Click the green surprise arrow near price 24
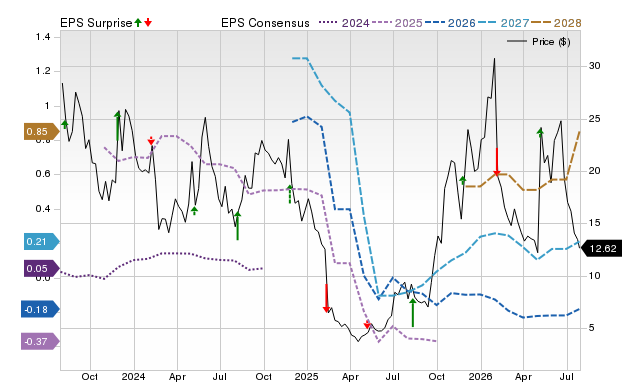The width and height of the screenshot is (640, 382). coord(540,132)
